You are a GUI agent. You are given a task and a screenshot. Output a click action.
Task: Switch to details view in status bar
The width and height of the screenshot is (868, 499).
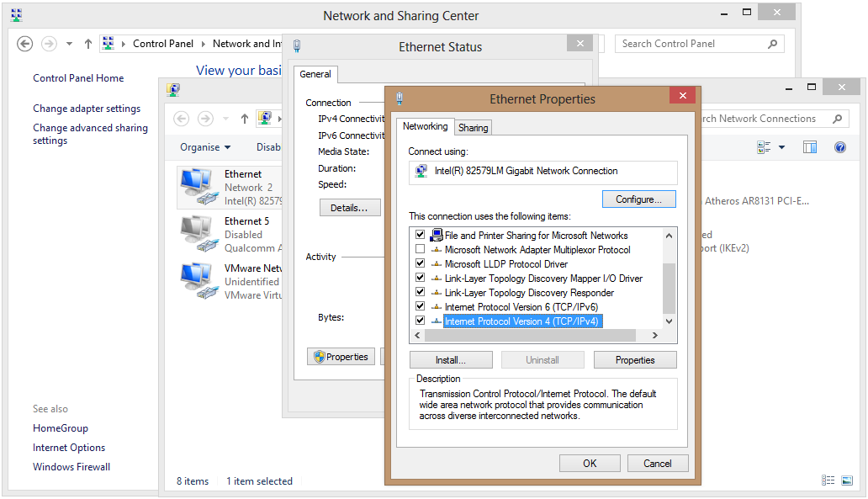click(828, 480)
